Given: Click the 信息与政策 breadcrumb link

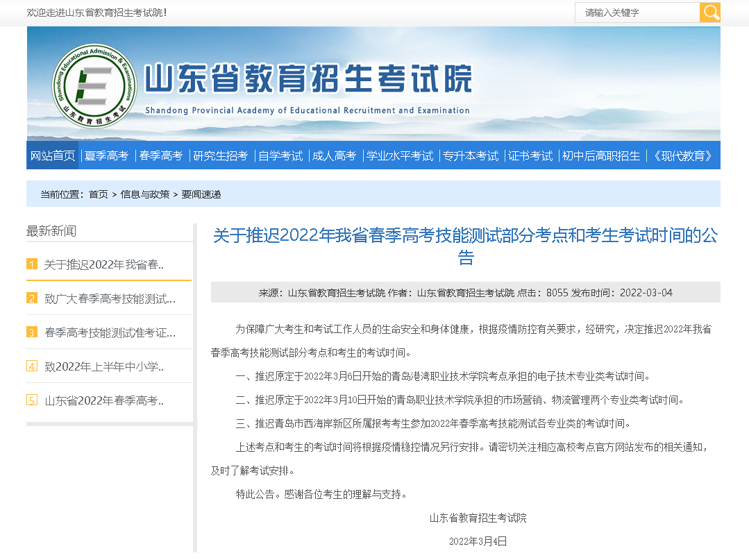Looking at the screenshot, I should coord(144,194).
